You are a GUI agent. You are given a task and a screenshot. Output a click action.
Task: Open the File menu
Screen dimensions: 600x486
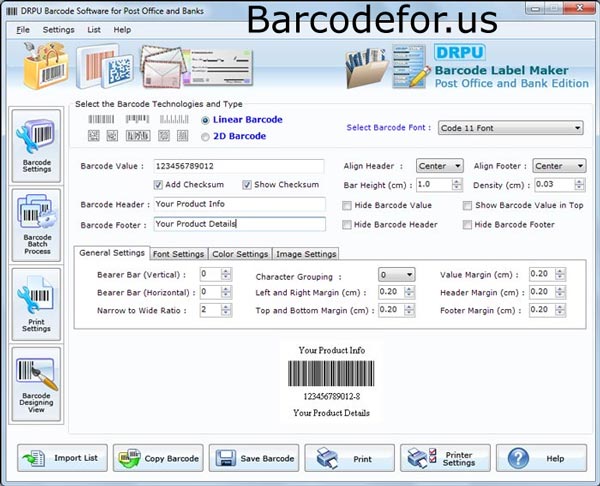(x=23, y=30)
